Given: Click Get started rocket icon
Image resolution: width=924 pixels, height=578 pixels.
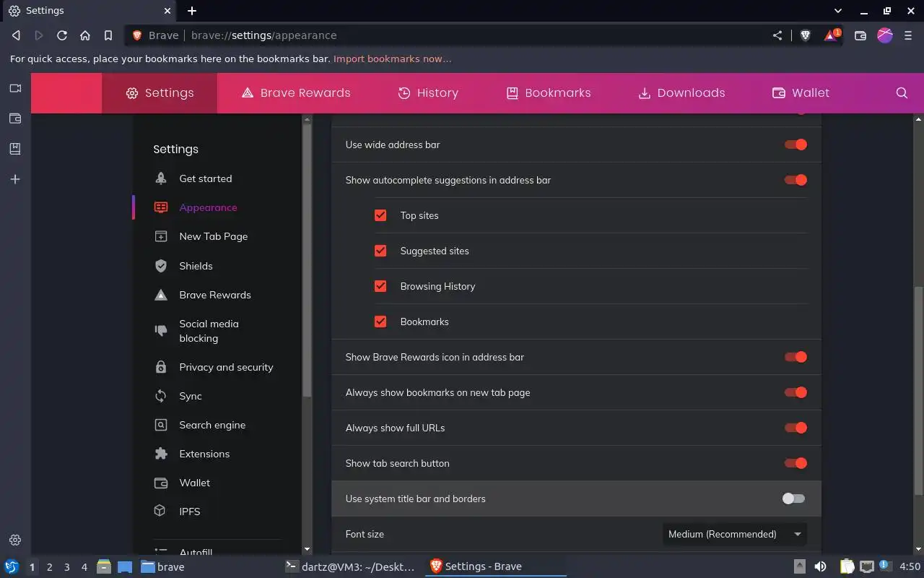Looking at the screenshot, I should point(161,178).
